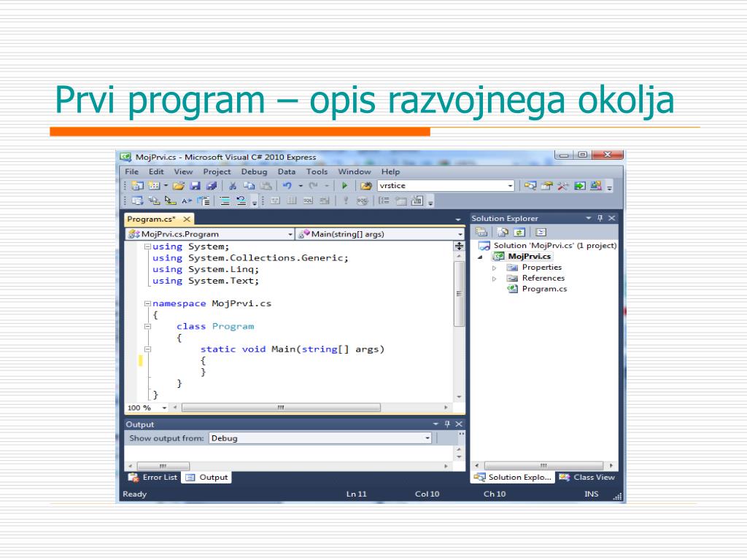Screen dimensions: 747x560
Task: Select the Solution Explo... bottom tab
Action: pos(513,477)
